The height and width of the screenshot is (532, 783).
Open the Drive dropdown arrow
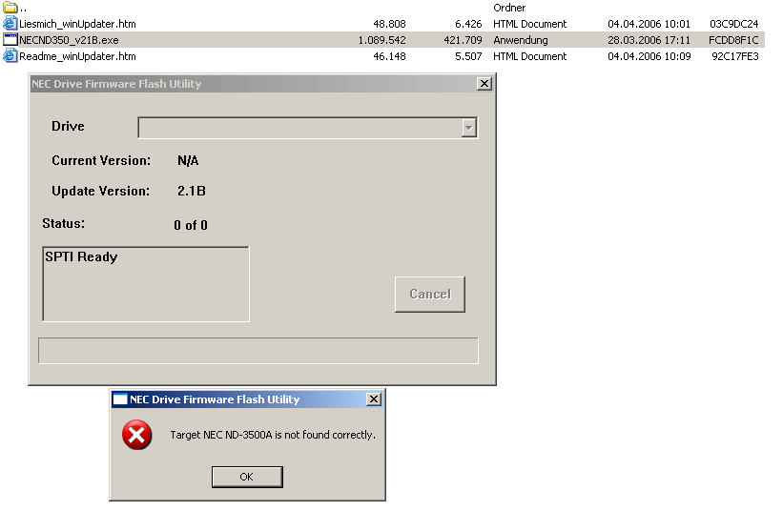[468, 127]
